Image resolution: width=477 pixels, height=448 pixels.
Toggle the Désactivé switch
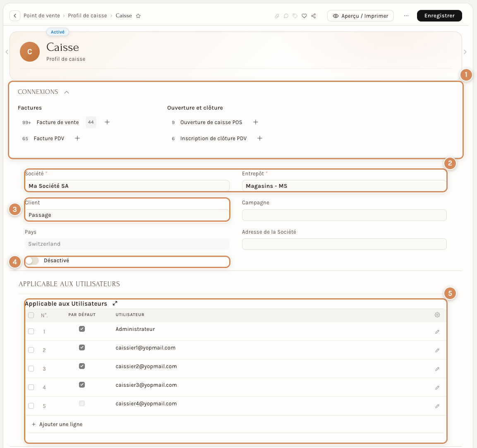(x=32, y=261)
